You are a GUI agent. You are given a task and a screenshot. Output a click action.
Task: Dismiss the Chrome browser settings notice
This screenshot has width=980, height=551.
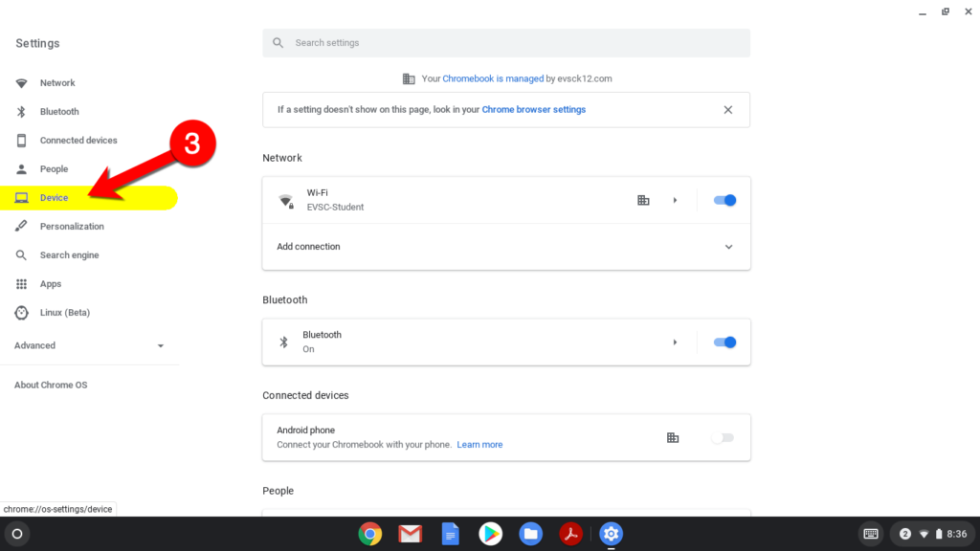(x=728, y=110)
